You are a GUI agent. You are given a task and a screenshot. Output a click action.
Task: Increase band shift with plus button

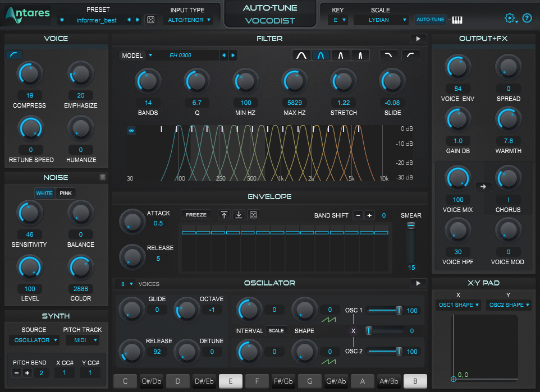(369, 215)
